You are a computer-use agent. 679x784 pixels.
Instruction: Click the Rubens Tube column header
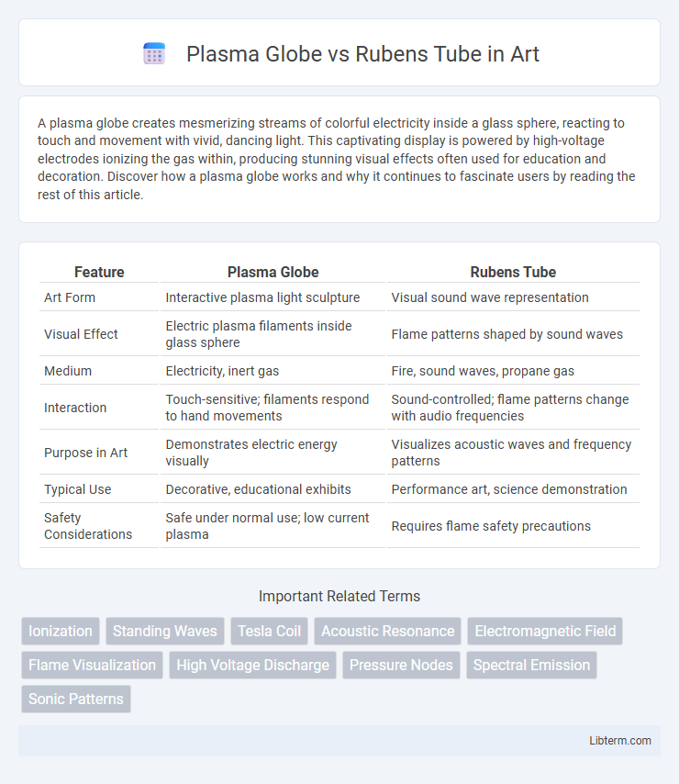coord(513,272)
